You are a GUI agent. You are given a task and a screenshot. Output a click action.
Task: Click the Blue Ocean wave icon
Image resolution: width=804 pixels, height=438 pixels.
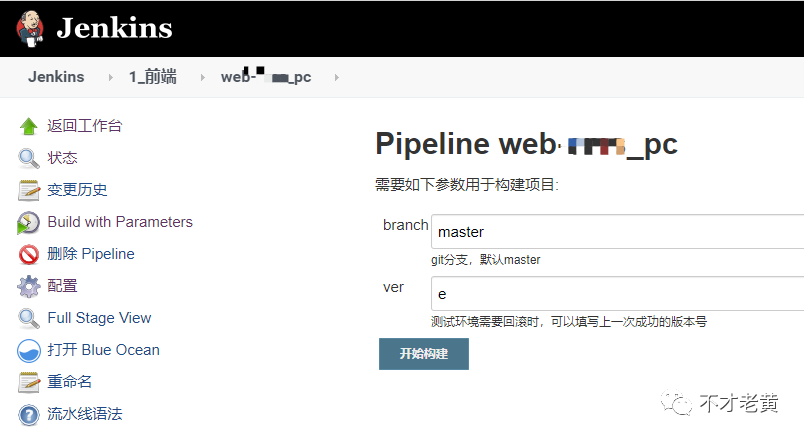click(29, 351)
